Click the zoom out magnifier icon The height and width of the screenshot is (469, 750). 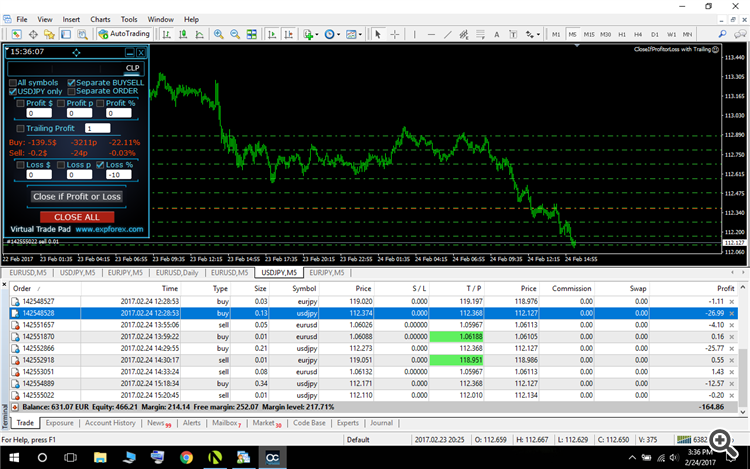click(232, 34)
